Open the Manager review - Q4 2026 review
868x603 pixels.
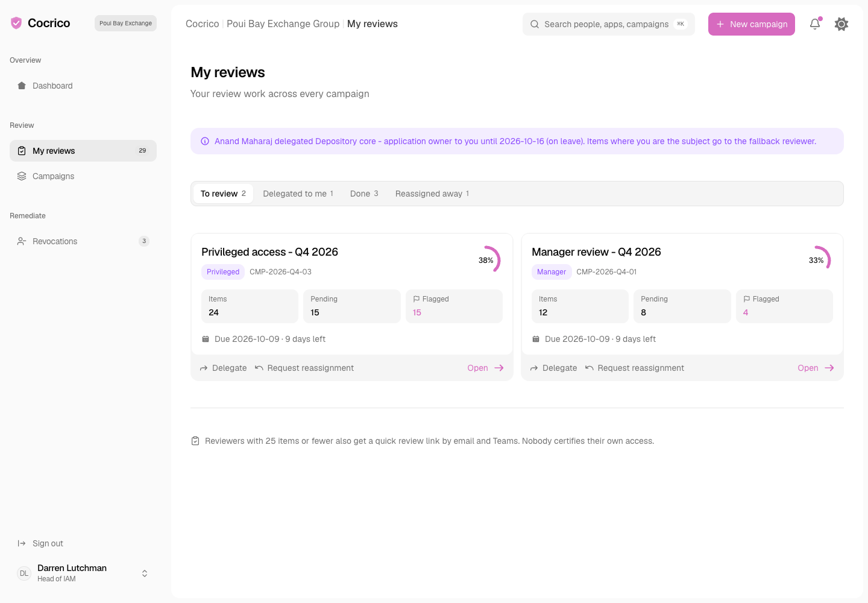[816, 368]
